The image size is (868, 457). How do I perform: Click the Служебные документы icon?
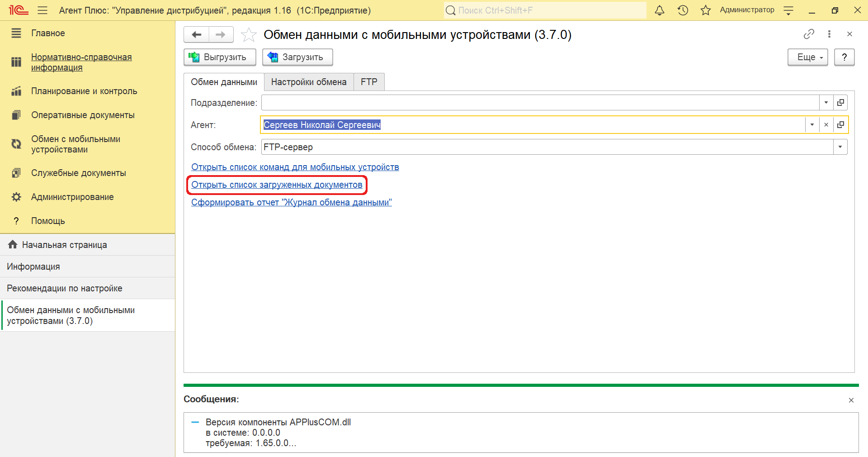(16, 173)
